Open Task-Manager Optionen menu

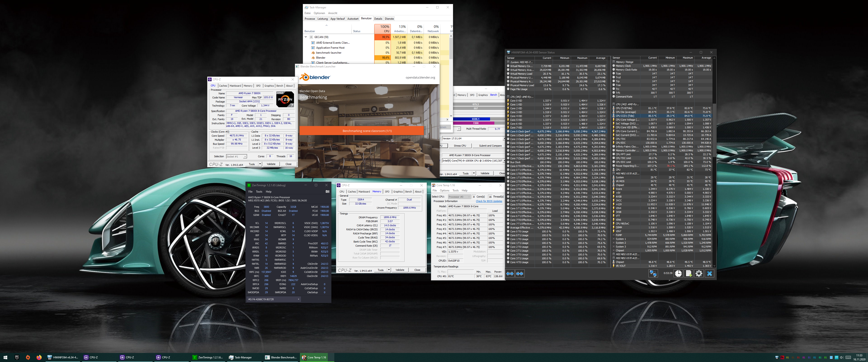319,13
